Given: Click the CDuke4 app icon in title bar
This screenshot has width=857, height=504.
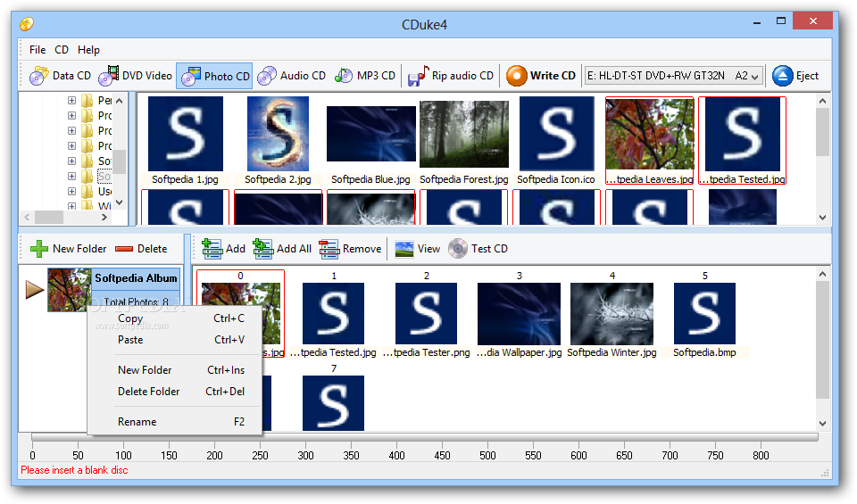Looking at the screenshot, I should tap(27, 24).
